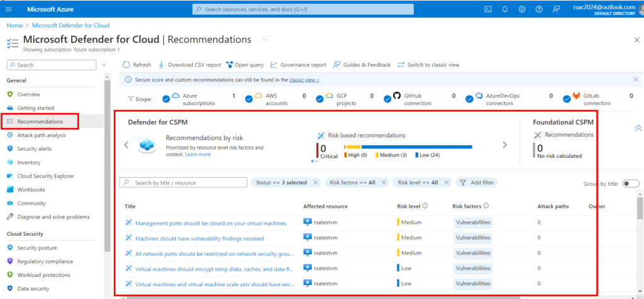The image size is (644, 299).
Task: Open the ellipsis more options beside page title
Action: [x=265, y=40]
